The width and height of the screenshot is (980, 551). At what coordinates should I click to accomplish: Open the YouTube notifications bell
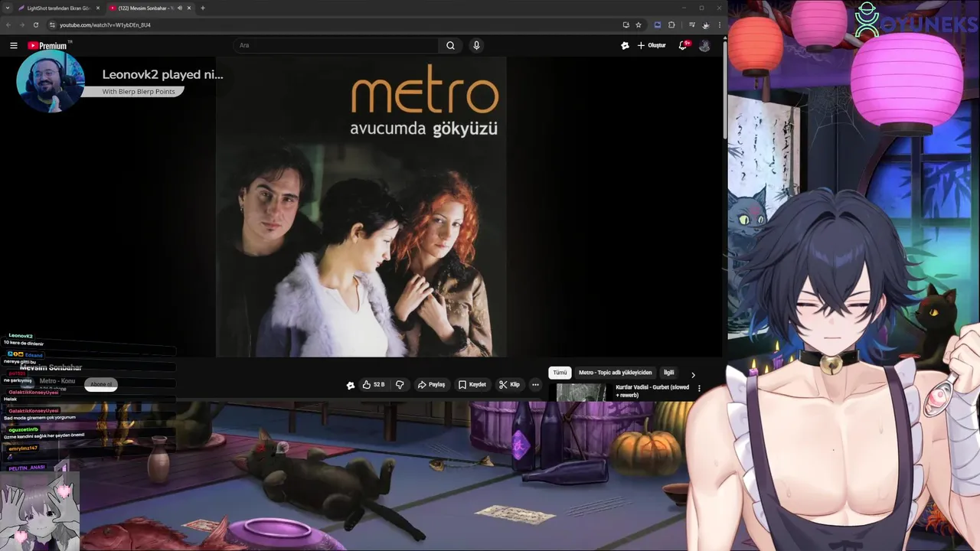[x=683, y=45]
